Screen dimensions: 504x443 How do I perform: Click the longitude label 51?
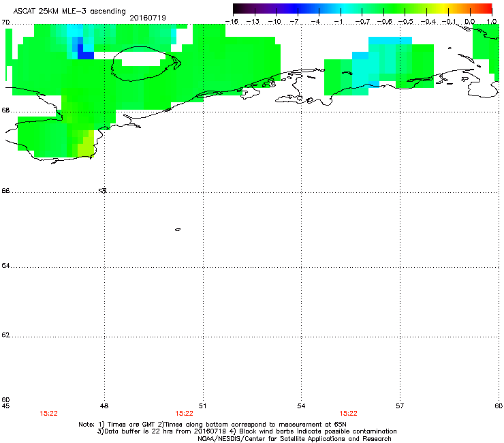202,406
